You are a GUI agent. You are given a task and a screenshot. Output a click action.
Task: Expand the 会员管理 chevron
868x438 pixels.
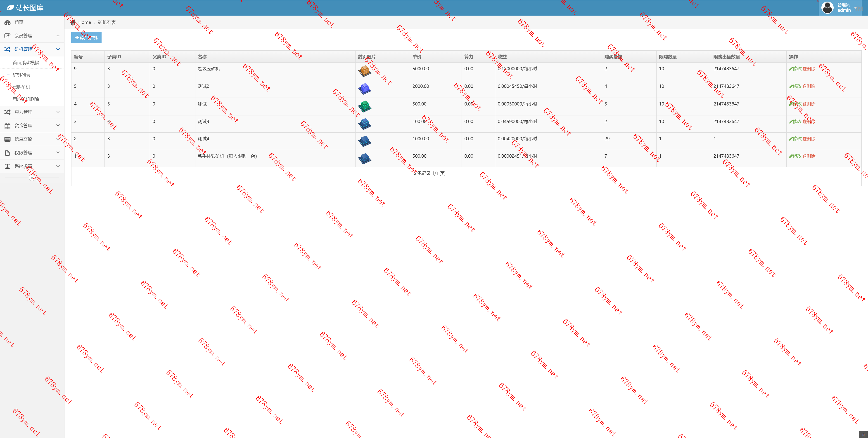[x=58, y=36]
